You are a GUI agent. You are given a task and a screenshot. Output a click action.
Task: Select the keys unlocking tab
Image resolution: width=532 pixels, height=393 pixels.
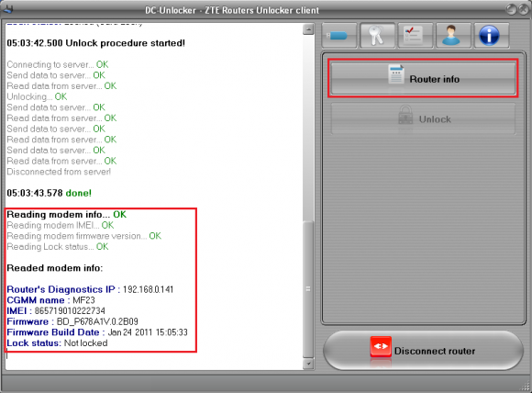point(377,35)
